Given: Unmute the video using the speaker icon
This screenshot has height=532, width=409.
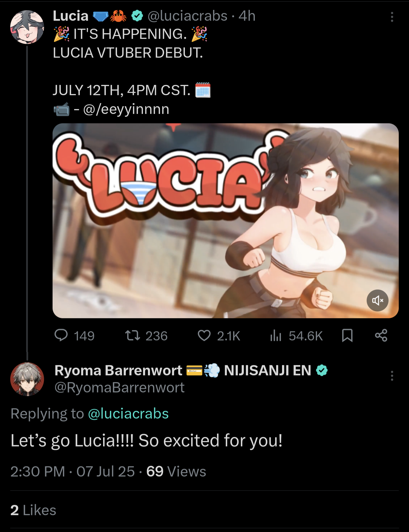Looking at the screenshot, I should click(x=377, y=300).
